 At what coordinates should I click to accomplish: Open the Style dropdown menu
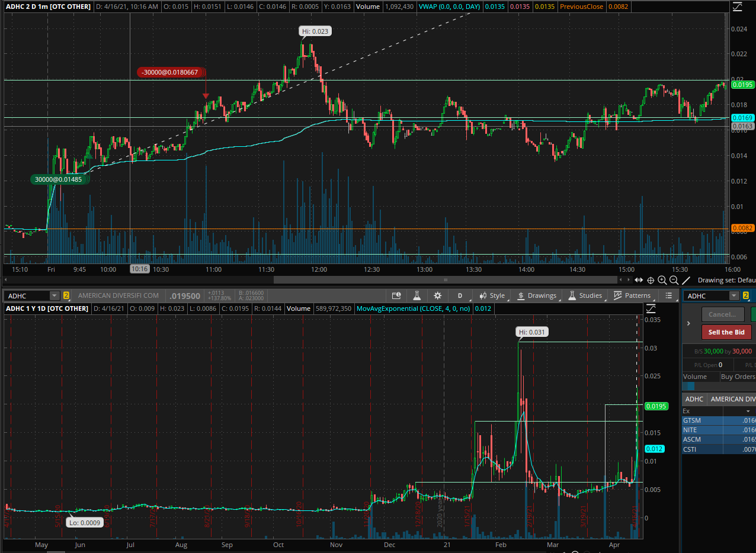[x=492, y=295]
